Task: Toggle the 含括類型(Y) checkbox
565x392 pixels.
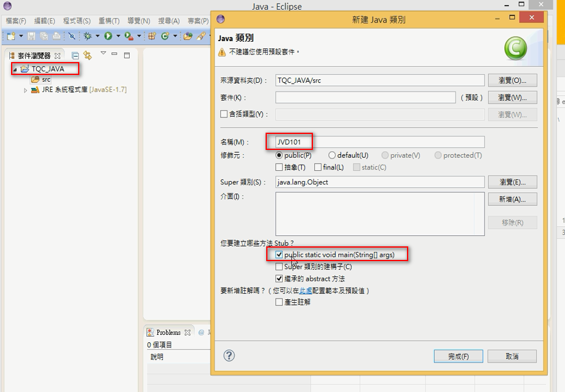Action: (224, 114)
